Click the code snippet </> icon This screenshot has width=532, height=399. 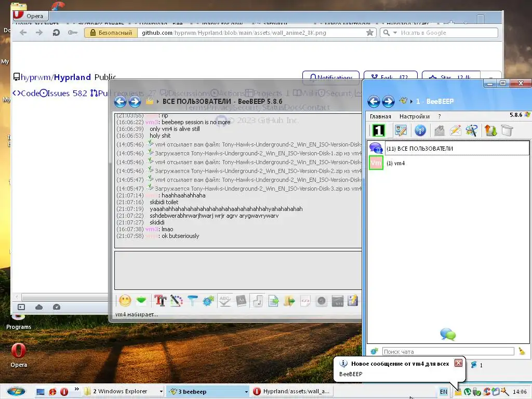(x=305, y=301)
